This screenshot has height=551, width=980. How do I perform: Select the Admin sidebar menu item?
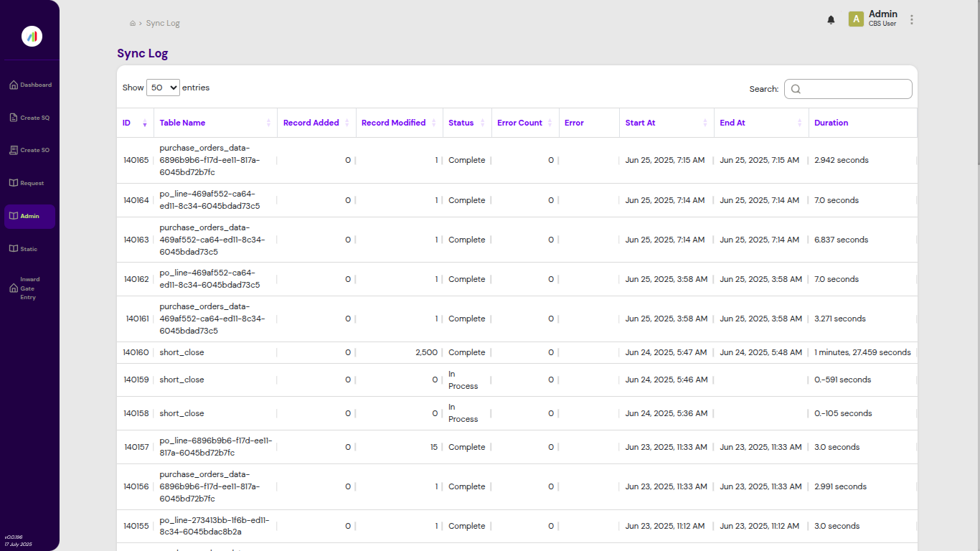(x=30, y=216)
